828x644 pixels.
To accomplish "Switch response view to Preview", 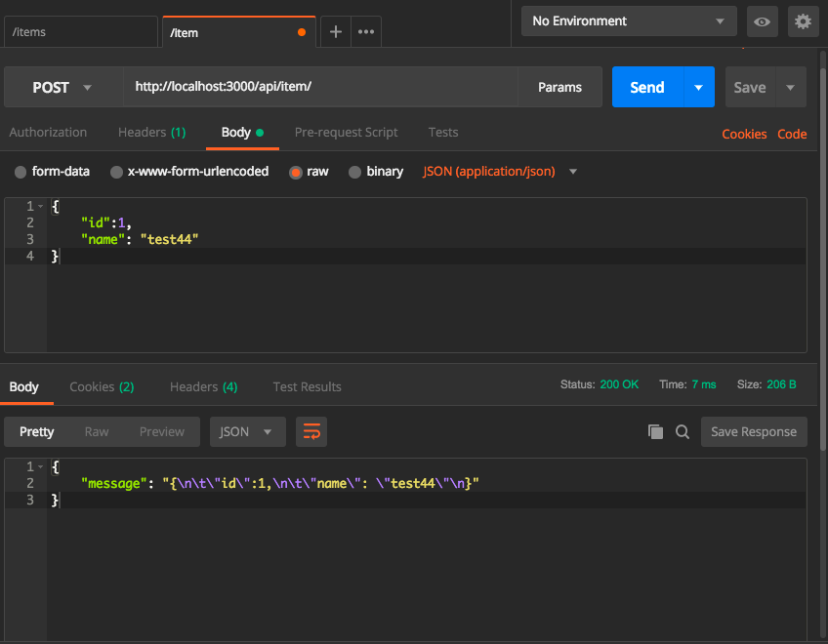I will click(x=161, y=432).
